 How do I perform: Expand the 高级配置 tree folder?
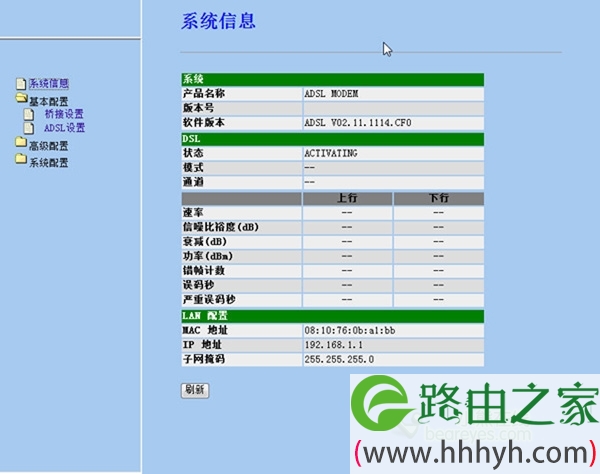click(x=49, y=146)
